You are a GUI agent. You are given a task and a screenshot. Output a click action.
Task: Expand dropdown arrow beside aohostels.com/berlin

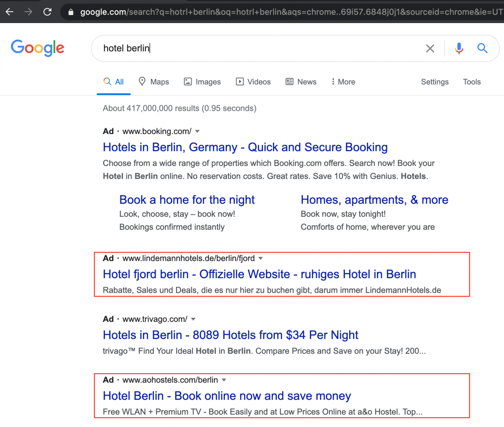(224, 380)
